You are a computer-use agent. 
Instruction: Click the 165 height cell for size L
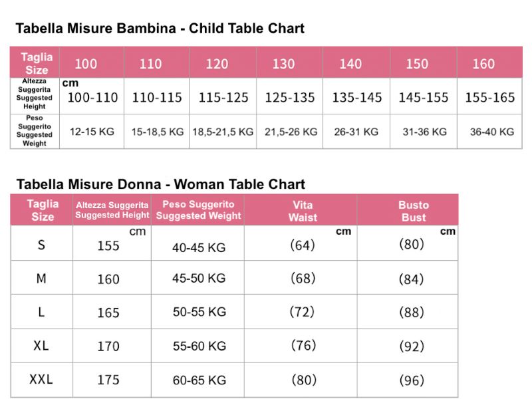tap(108, 313)
